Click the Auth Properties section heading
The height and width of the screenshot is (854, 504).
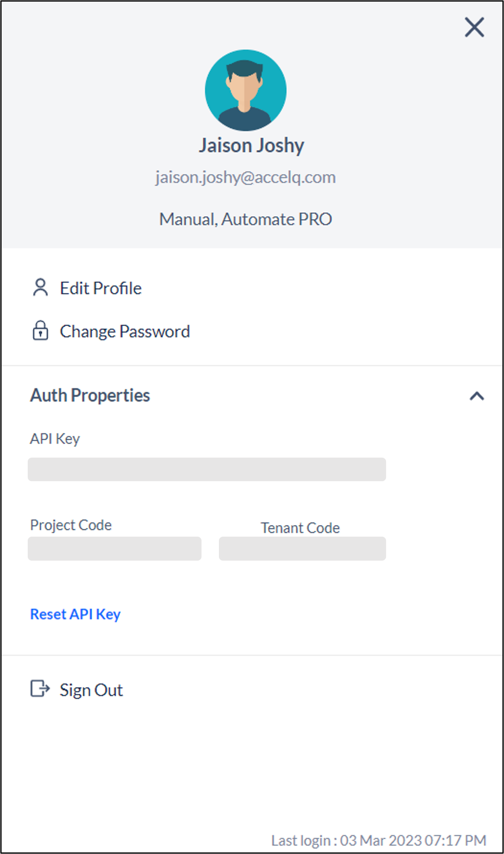coord(90,395)
